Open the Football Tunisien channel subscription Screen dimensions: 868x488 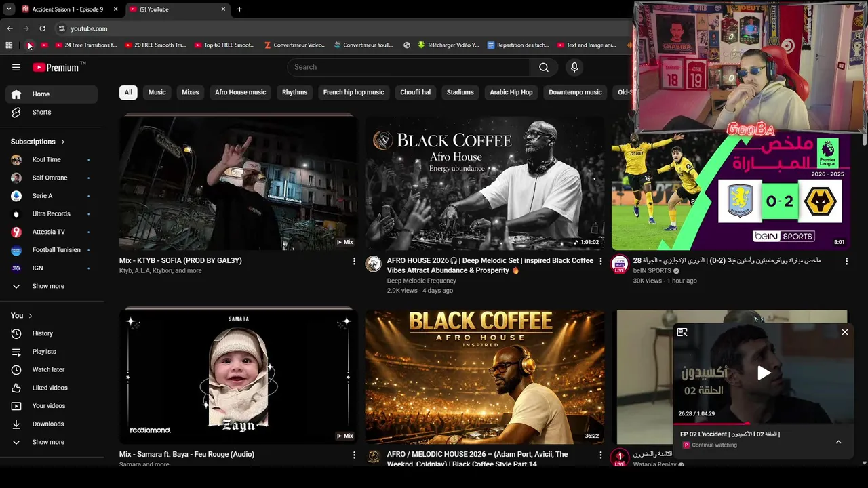click(52, 250)
